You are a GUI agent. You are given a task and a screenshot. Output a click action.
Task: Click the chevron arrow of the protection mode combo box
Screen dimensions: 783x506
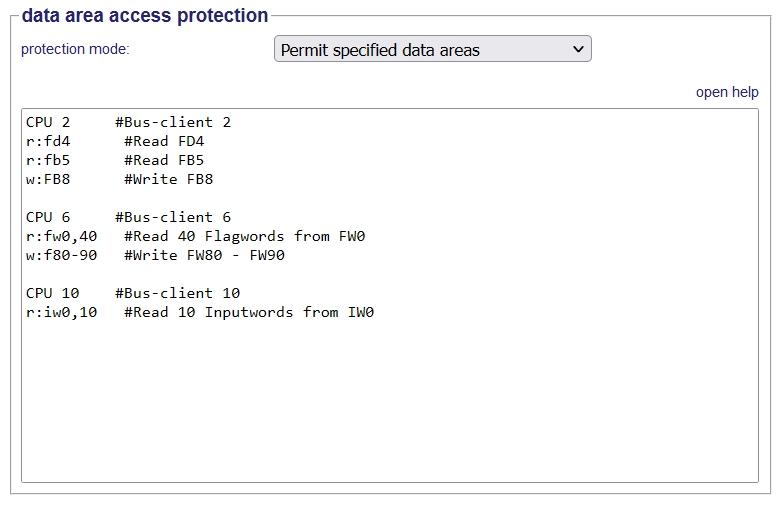[577, 49]
